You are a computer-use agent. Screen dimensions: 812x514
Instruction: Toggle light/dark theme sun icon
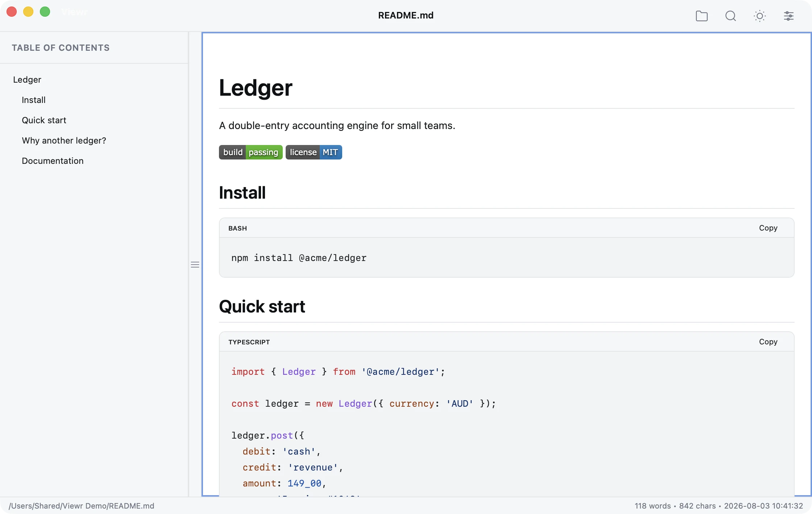click(x=759, y=16)
